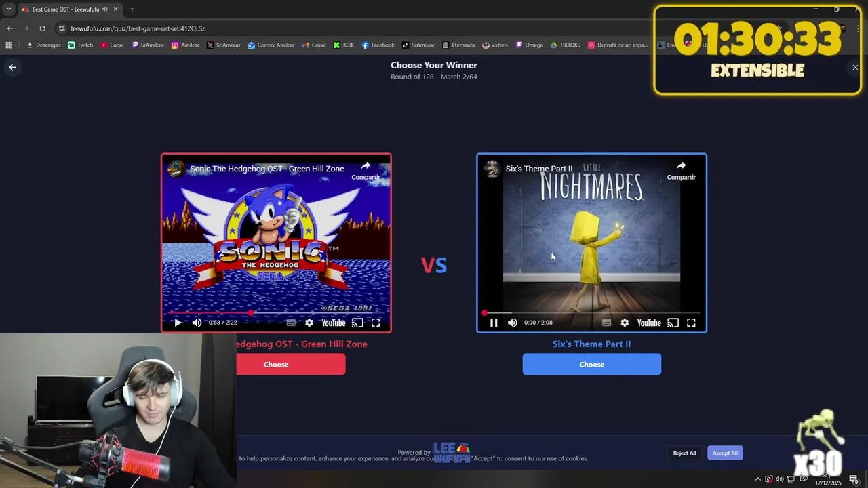Close the Best Game OST tab
Image resolution: width=868 pixels, height=488 pixels.
click(x=116, y=9)
